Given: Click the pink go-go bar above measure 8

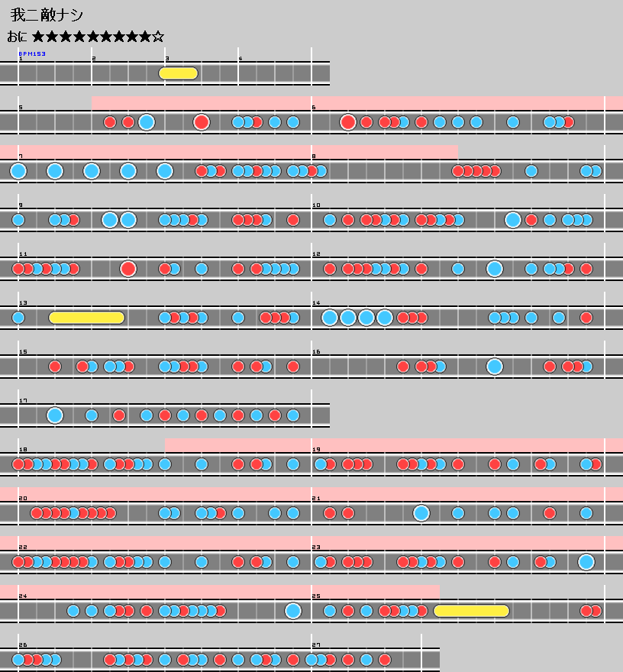Looking at the screenshot, I should (384, 151).
